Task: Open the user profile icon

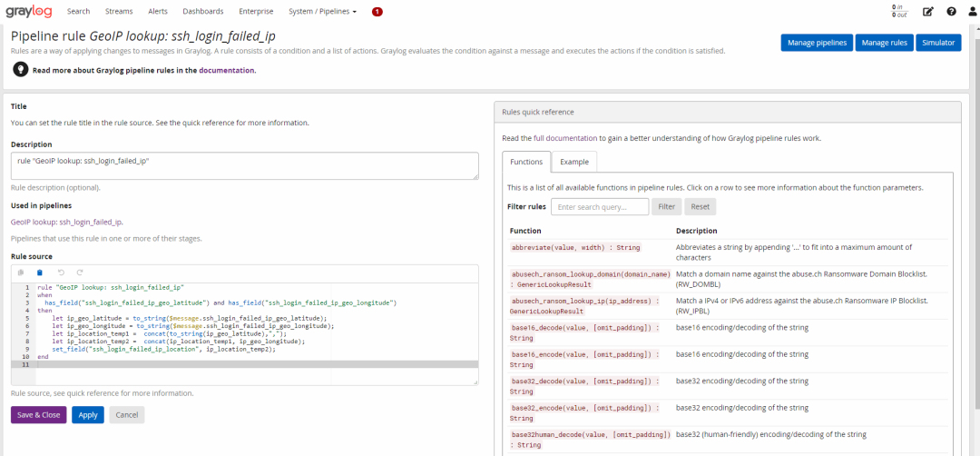Action: (973, 12)
